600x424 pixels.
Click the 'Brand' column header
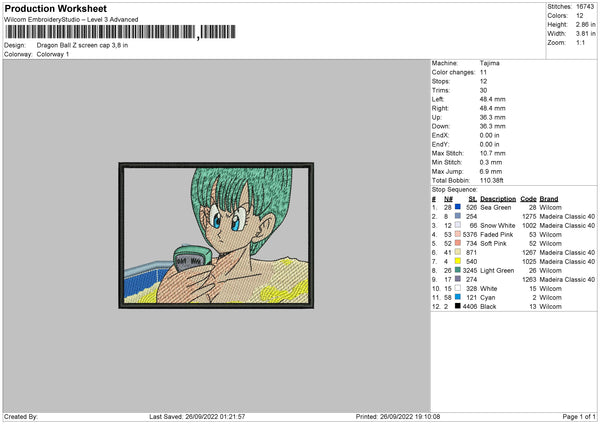[549, 199]
